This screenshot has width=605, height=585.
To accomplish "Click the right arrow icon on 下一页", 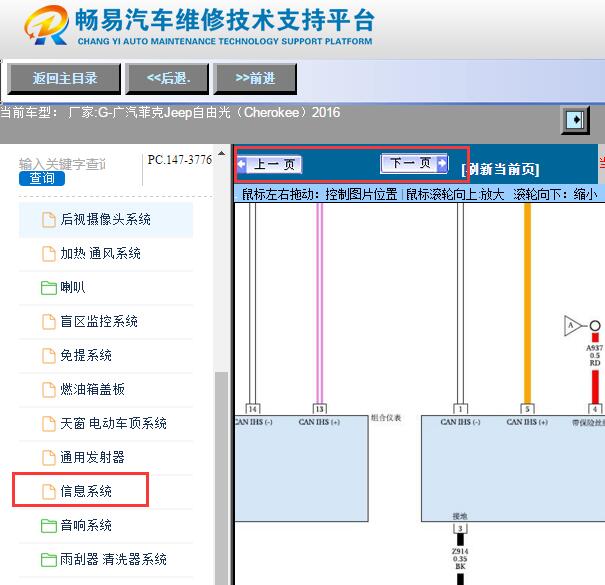I will pos(442,163).
